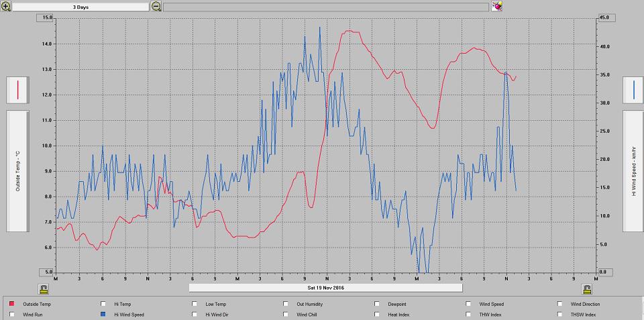Click the zoom out magnifier icon
Screen dimensions: 644x320
pyautogui.click(x=156, y=6)
